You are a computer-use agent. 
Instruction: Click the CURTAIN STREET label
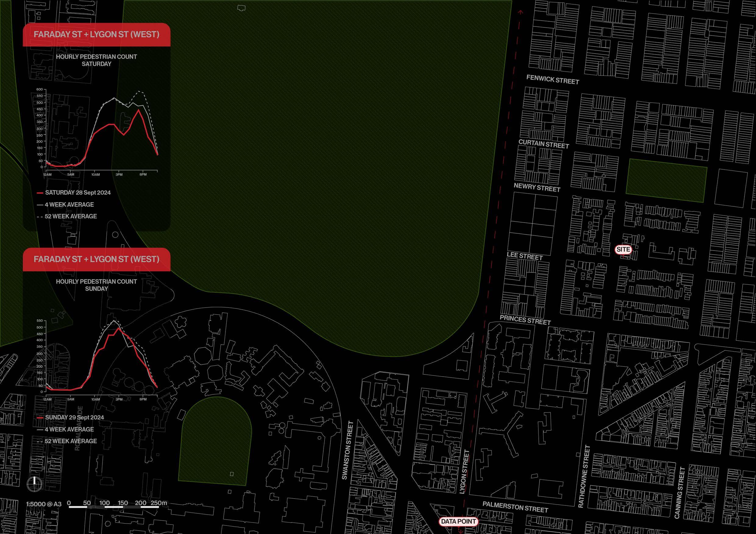click(x=544, y=144)
